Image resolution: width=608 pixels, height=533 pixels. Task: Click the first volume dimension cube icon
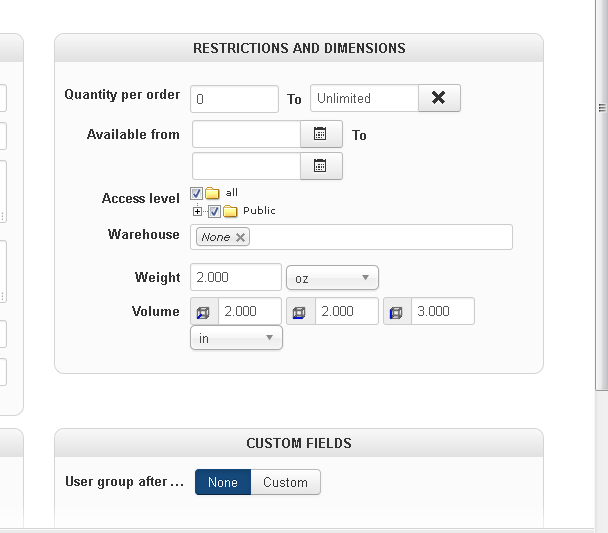(x=204, y=312)
